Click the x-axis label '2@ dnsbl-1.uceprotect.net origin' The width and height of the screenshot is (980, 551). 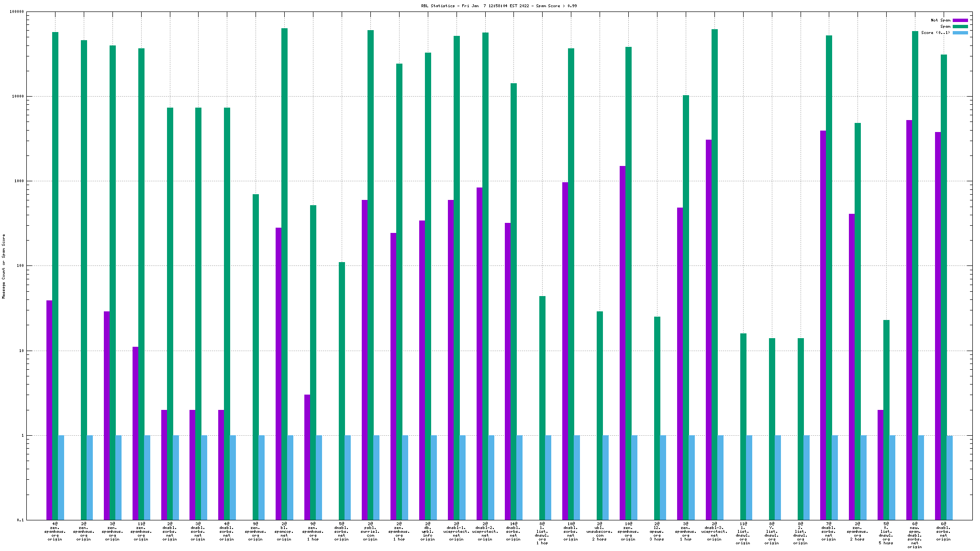tap(456, 531)
